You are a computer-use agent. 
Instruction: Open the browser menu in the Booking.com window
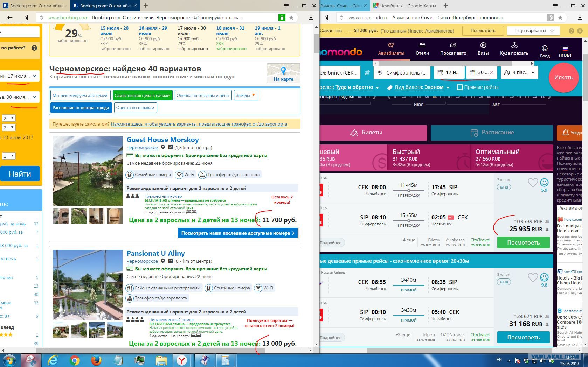(x=286, y=6)
